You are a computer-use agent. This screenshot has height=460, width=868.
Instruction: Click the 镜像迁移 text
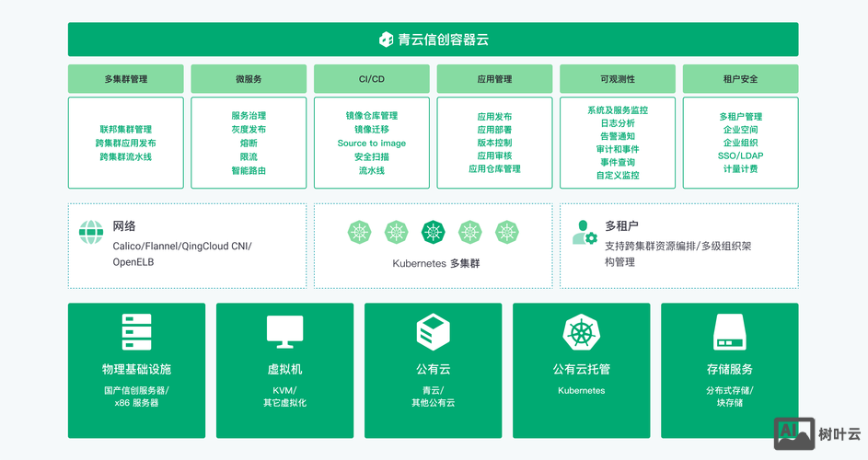point(372,129)
